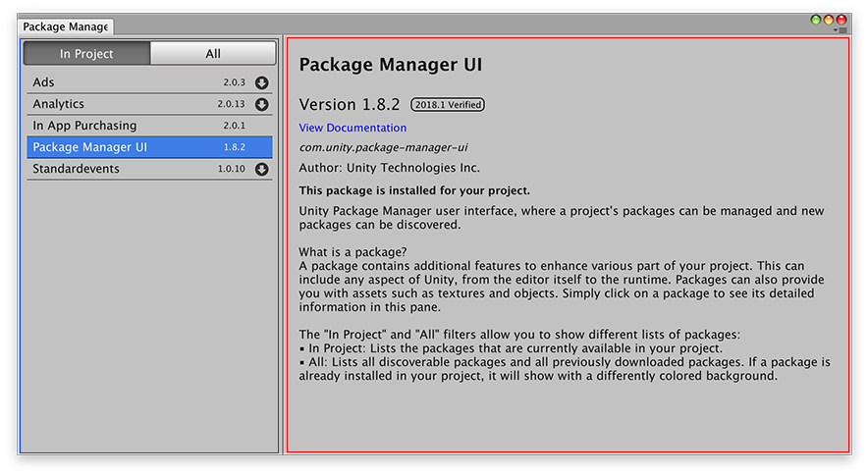This screenshot has height=475, width=868.
Task: Click the update arrow icon for Ads
Action: [262, 82]
